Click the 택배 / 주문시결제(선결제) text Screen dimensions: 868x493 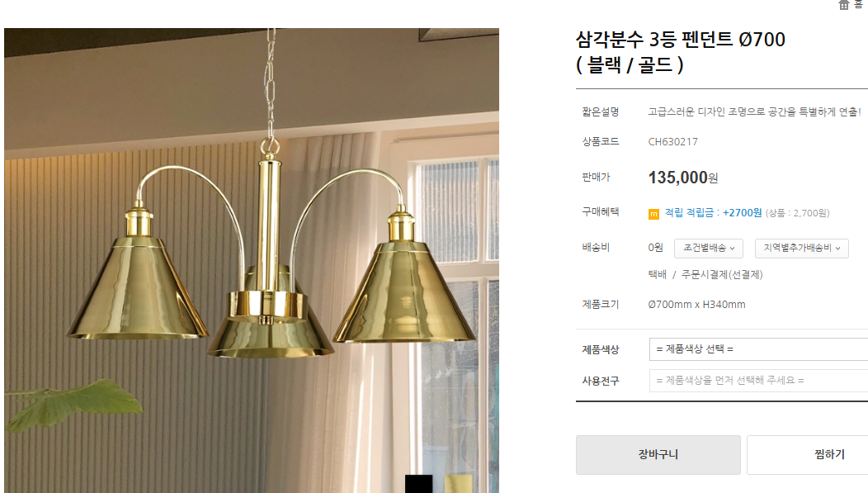point(705,275)
